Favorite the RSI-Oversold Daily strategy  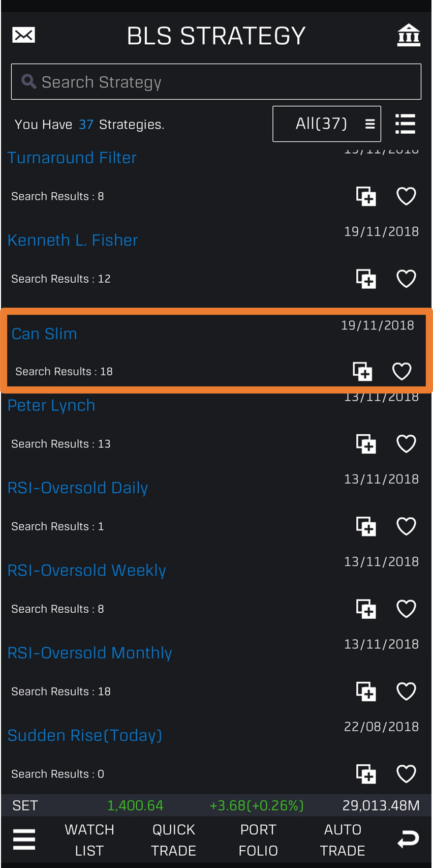click(406, 526)
